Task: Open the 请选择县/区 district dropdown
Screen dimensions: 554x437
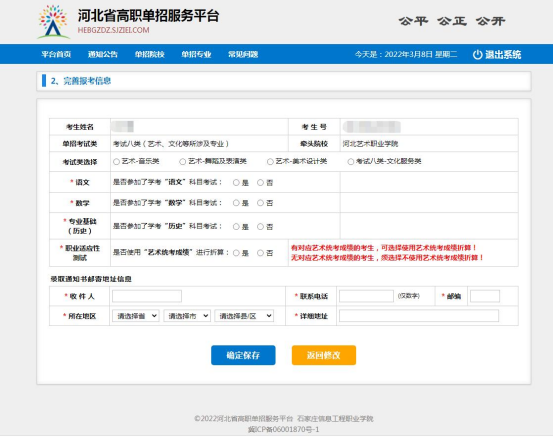Action: tap(244, 316)
